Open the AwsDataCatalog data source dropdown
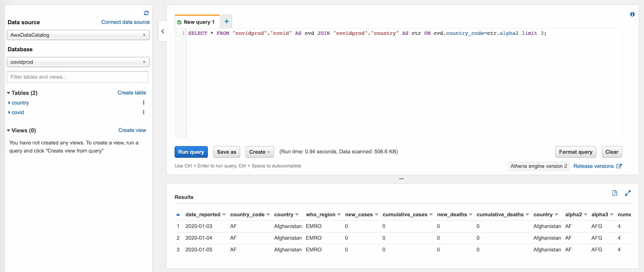Image resolution: width=644 pixels, height=272 pixels. coord(78,35)
